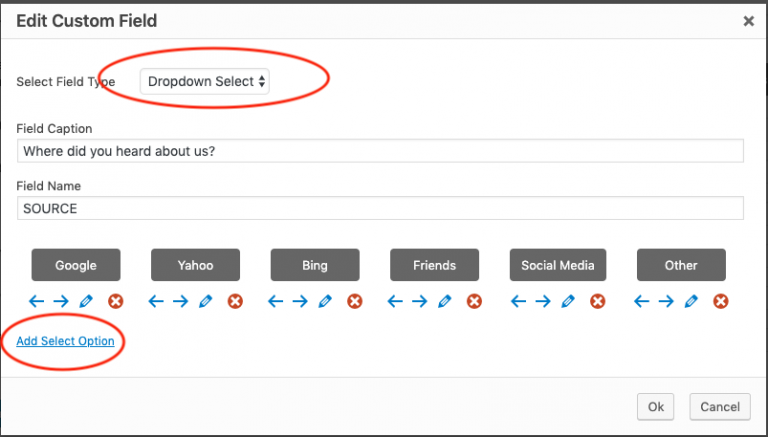
Task: Delete the Yahoo option with red X
Action: coord(235,301)
